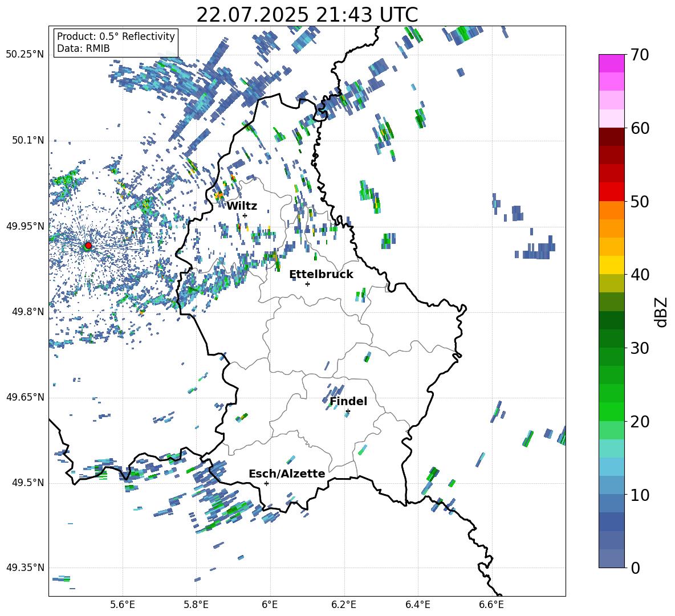675x616 pixels.
Task: Click the 50.25°N latitude label
Action: (x=25, y=55)
